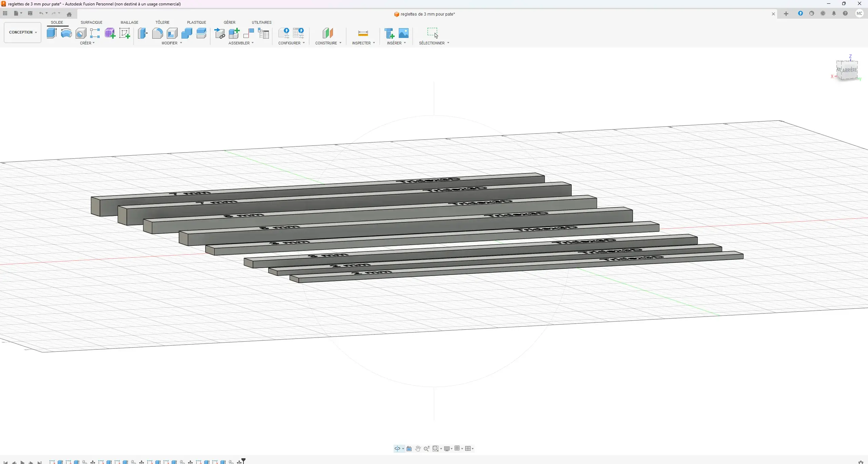Expand the ASSEMBLER menu
The height and width of the screenshot is (464, 868).
241,43
